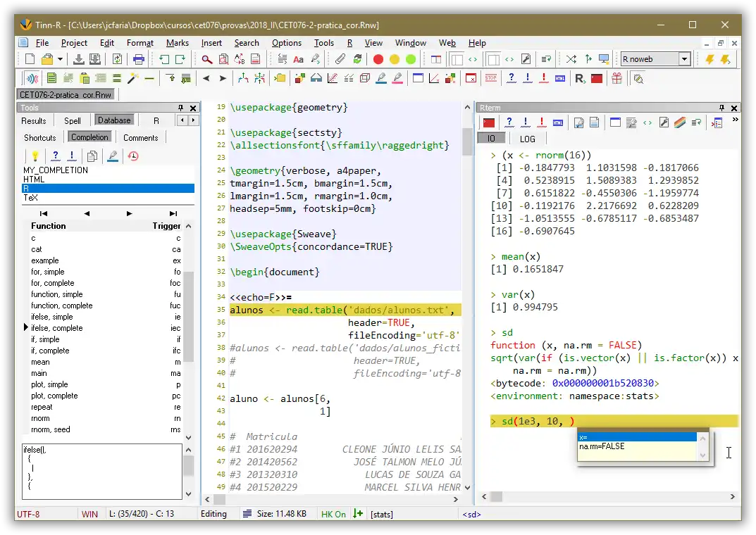Viewport: 756px width, 535px height.
Task: Toggle the Completion view button
Action: coord(90,137)
